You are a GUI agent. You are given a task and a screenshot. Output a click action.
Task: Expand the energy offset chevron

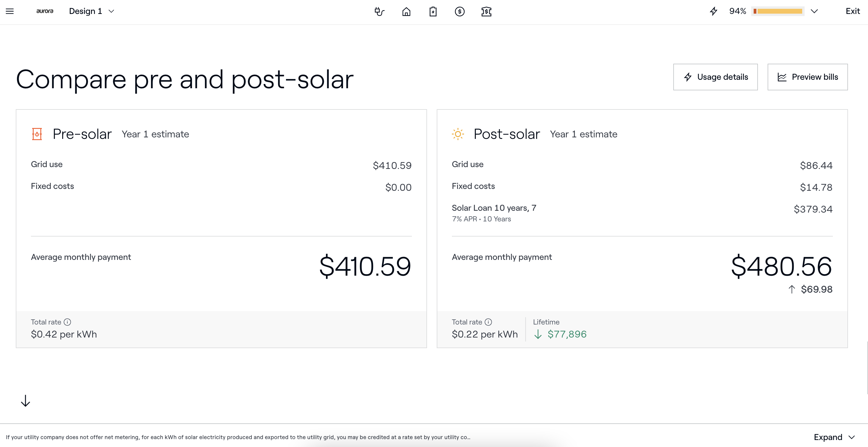click(814, 12)
